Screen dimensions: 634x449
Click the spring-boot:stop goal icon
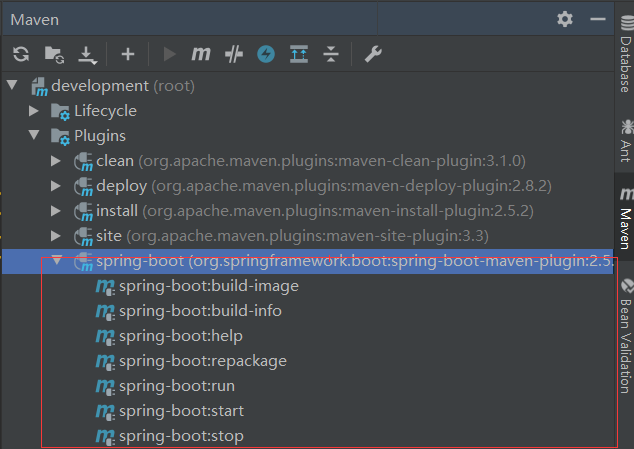pos(105,438)
